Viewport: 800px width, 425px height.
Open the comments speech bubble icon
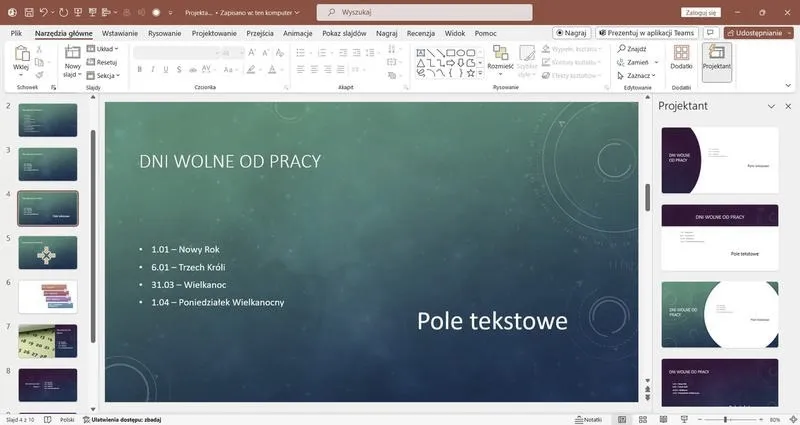click(710, 33)
